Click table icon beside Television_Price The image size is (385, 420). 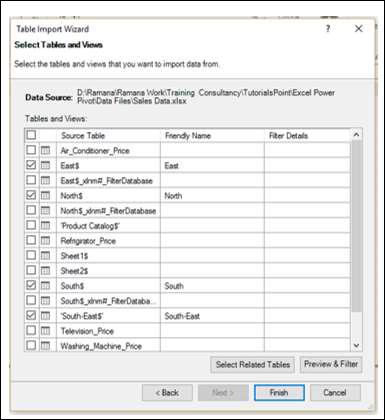point(45,331)
